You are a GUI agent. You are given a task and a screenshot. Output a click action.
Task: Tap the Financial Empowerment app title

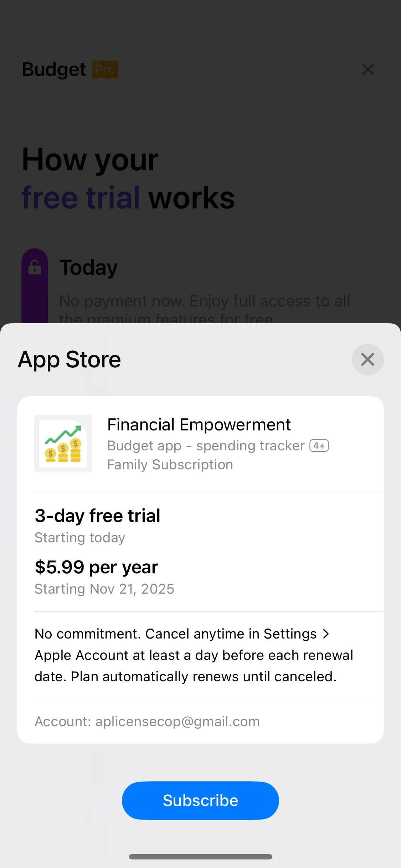(x=199, y=425)
